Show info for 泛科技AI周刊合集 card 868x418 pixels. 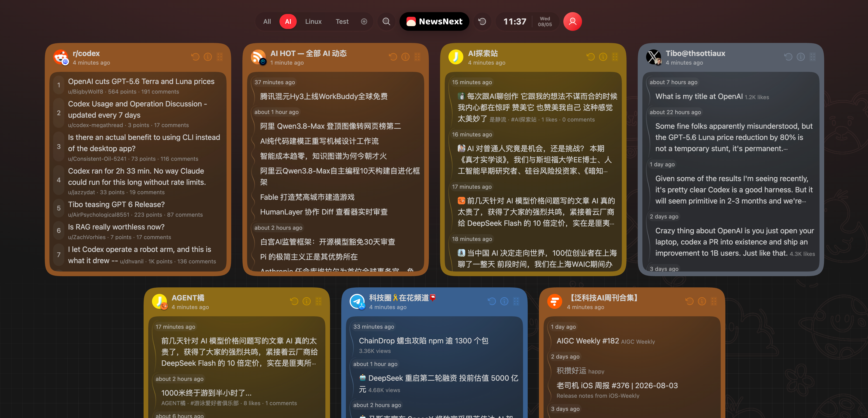coord(702,301)
